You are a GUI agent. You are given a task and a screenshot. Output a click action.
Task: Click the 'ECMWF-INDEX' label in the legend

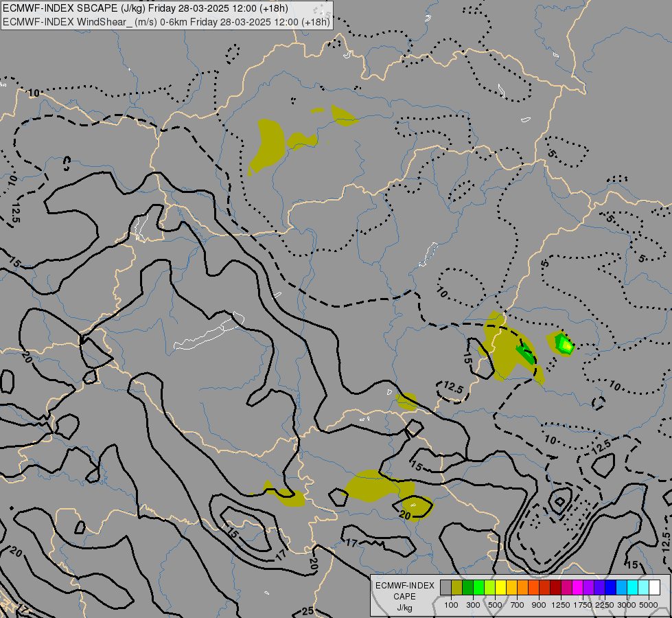[404, 586]
